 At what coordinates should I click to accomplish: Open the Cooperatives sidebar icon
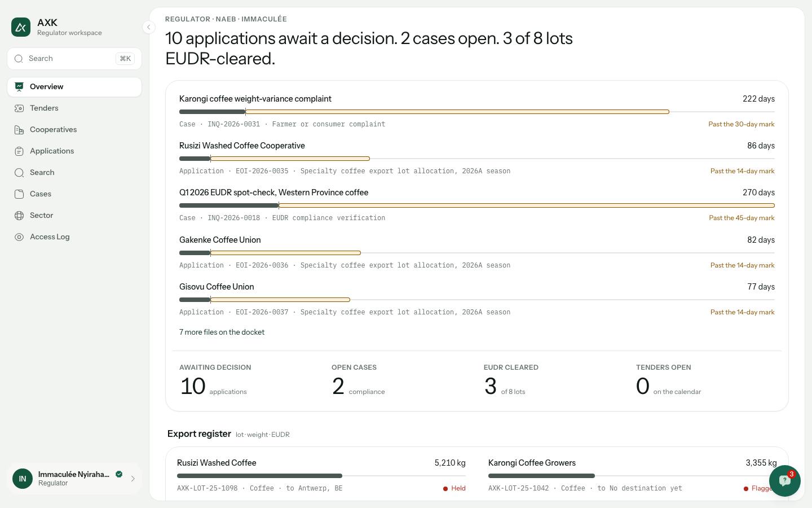click(x=19, y=130)
